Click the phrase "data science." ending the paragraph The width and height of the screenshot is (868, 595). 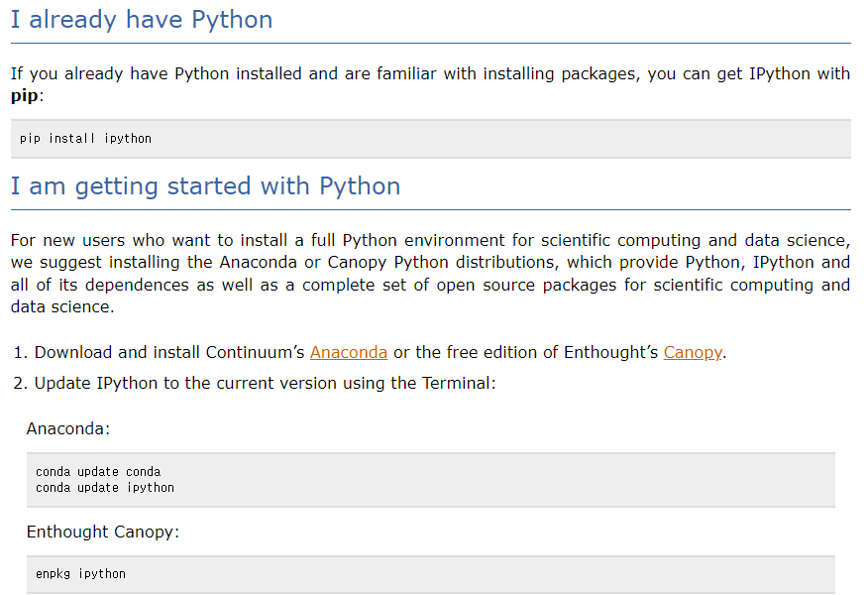click(62, 306)
